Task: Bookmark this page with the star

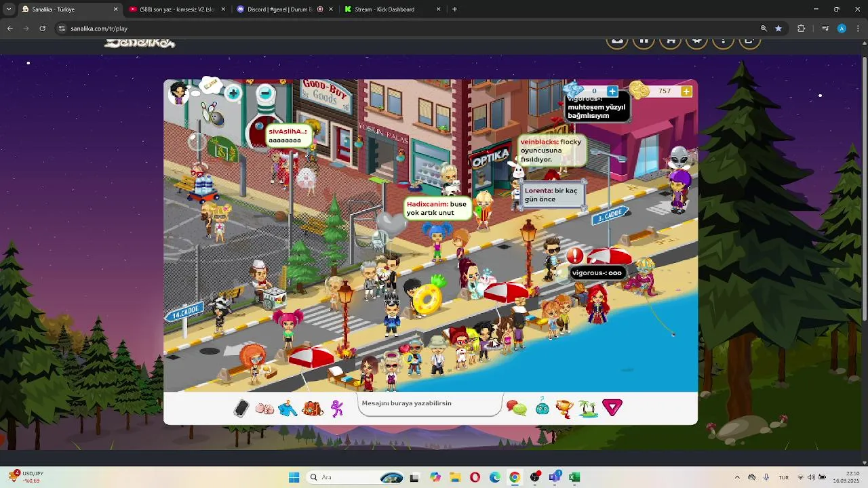Action: pos(778,28)
